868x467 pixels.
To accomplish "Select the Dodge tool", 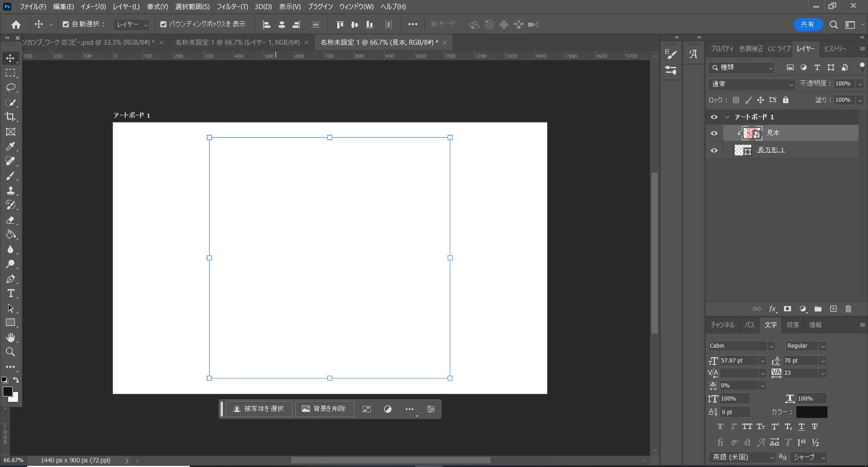I will (x=10, y=264).
